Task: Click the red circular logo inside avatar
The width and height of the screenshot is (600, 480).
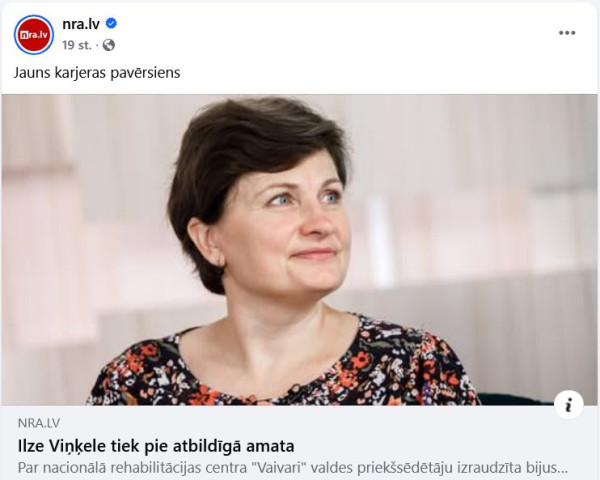Action: click(34, 35)
